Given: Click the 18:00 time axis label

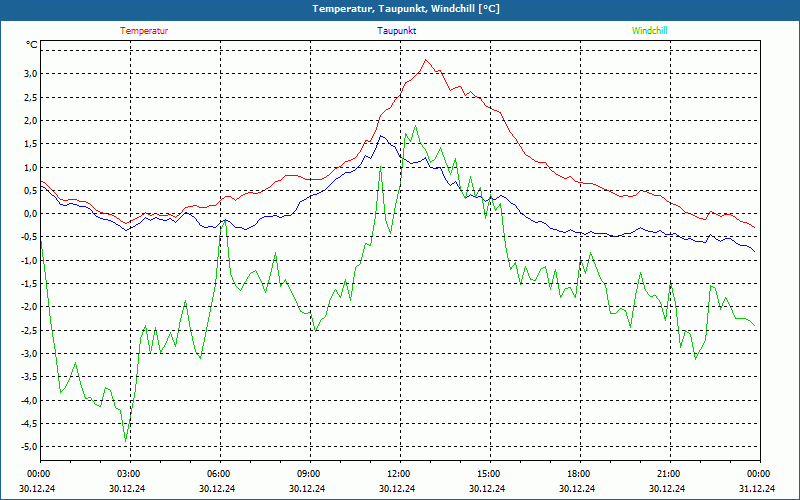Looking at the screenshot, I should [x=577, y=474].
